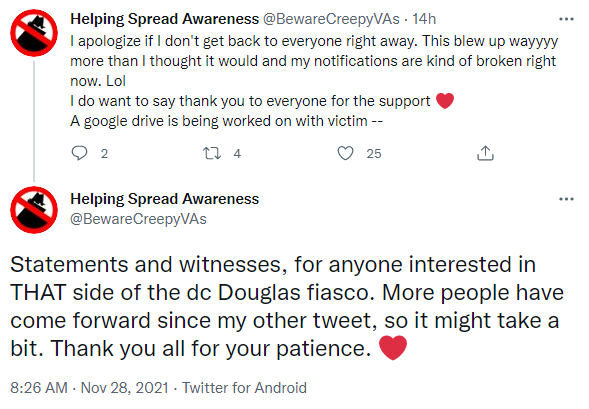Screen dimensions: 589x409
Task: Like the first tweet via heart icon
Action: tap(345, 153)
